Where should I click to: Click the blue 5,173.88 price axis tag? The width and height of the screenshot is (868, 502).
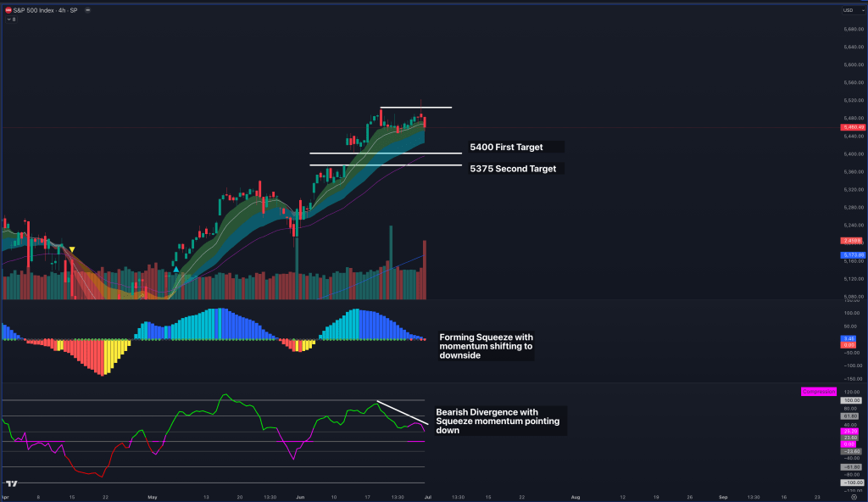tap(850, 254)
